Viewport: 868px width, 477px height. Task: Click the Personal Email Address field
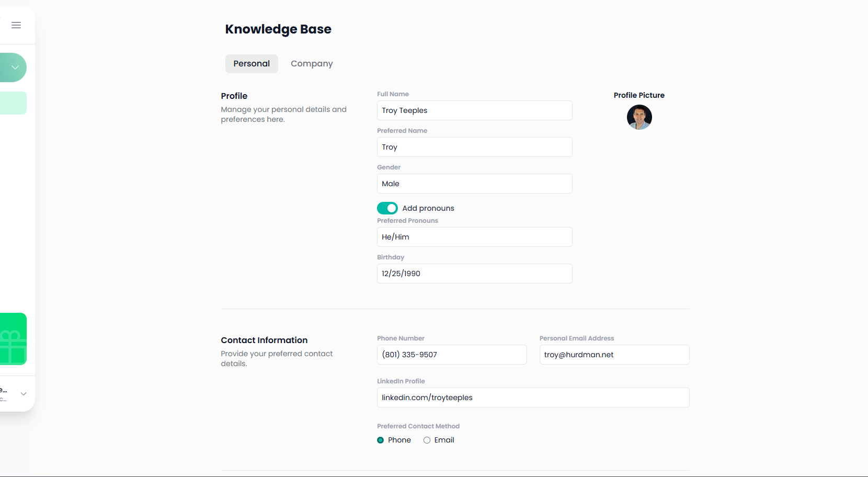click(x=614, y=355)
